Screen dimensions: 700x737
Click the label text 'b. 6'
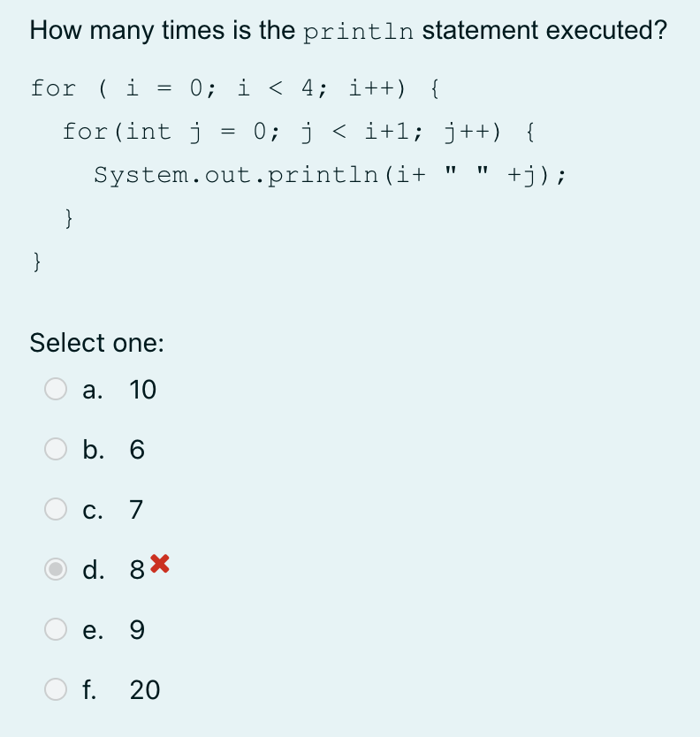coord(113,449)
